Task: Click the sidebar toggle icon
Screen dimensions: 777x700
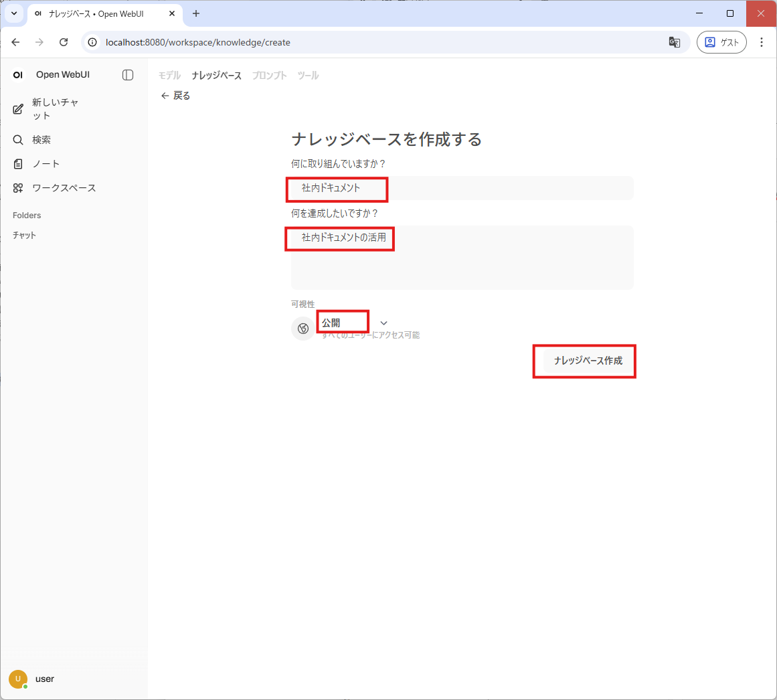Action: coord(128,75)
